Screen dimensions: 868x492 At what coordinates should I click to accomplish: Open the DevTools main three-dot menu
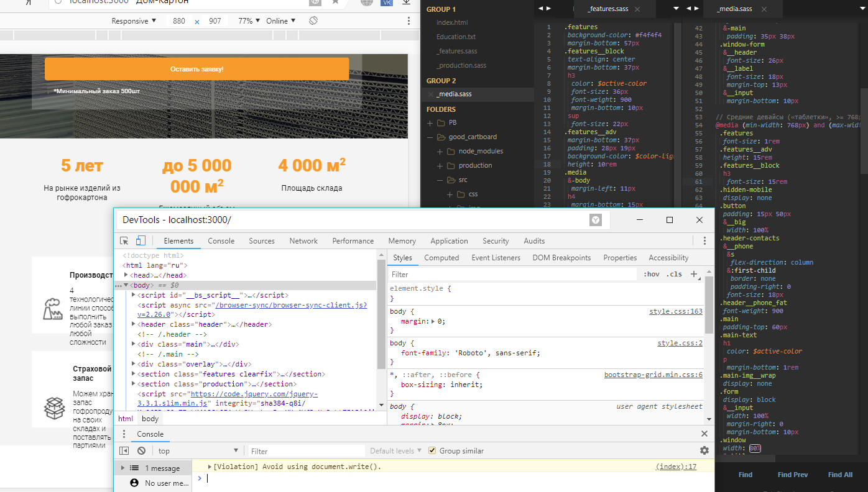pos(704,241)
